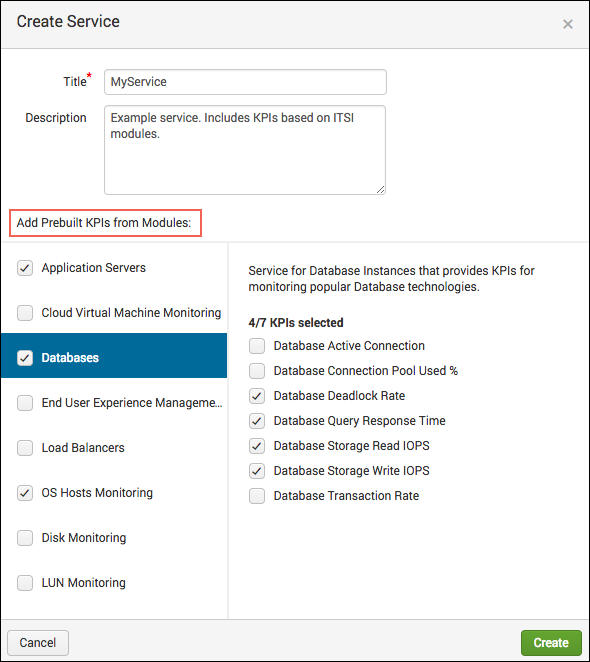Enable Cloud Virtual Machine Monitoring module
590x662 pixels.
[25, 313]
